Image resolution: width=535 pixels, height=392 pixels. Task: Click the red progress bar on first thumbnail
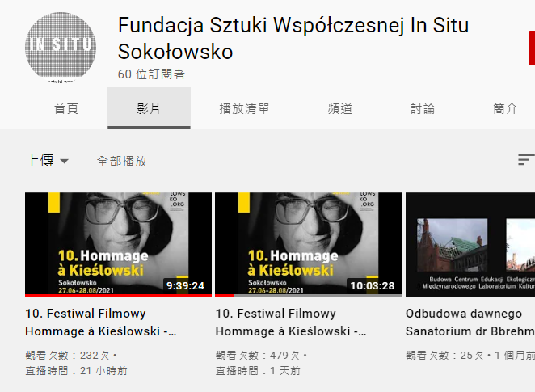pos(119,296)
